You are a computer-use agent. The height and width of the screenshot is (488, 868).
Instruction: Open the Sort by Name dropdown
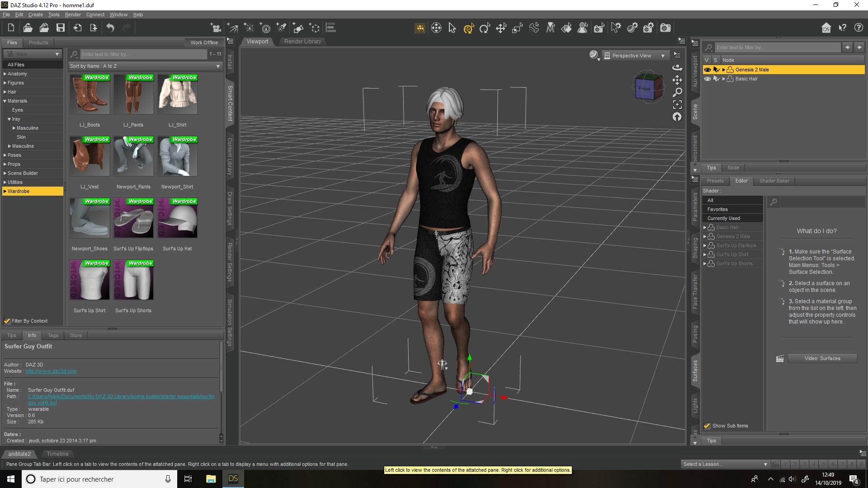click(x=145, y=66)
